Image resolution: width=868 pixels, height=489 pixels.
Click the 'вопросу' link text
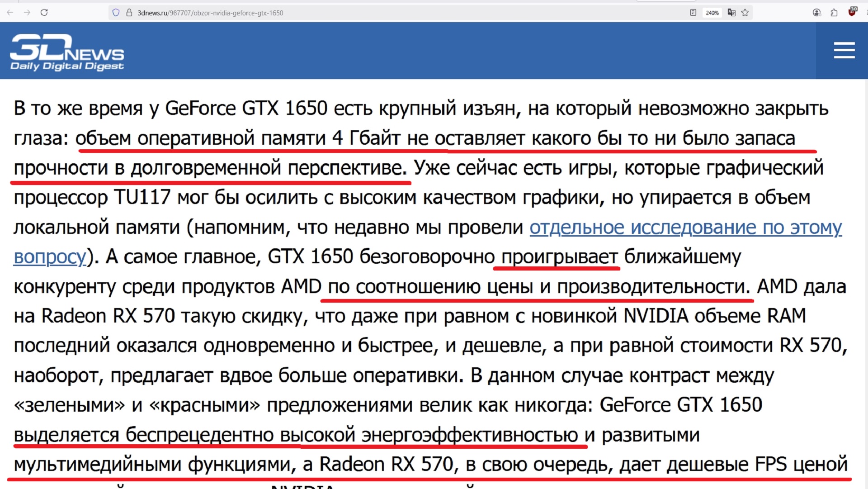click(50, 257)
